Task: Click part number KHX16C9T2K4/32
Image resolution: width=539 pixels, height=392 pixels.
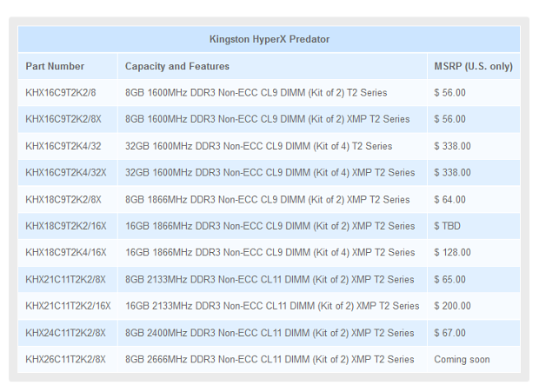Action: pyautogui.click(x=63, y=146)
